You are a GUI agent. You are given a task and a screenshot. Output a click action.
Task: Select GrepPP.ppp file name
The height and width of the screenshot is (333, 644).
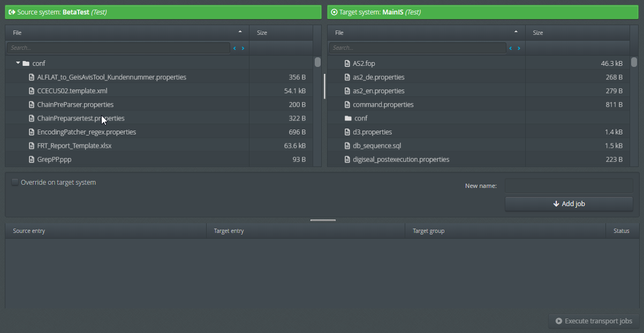[x=54, y=160]
